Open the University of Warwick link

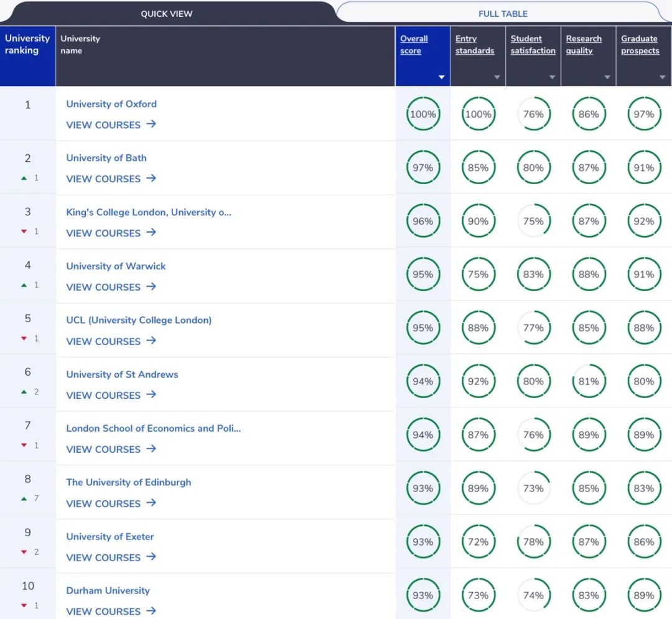[x=116, y=266]
